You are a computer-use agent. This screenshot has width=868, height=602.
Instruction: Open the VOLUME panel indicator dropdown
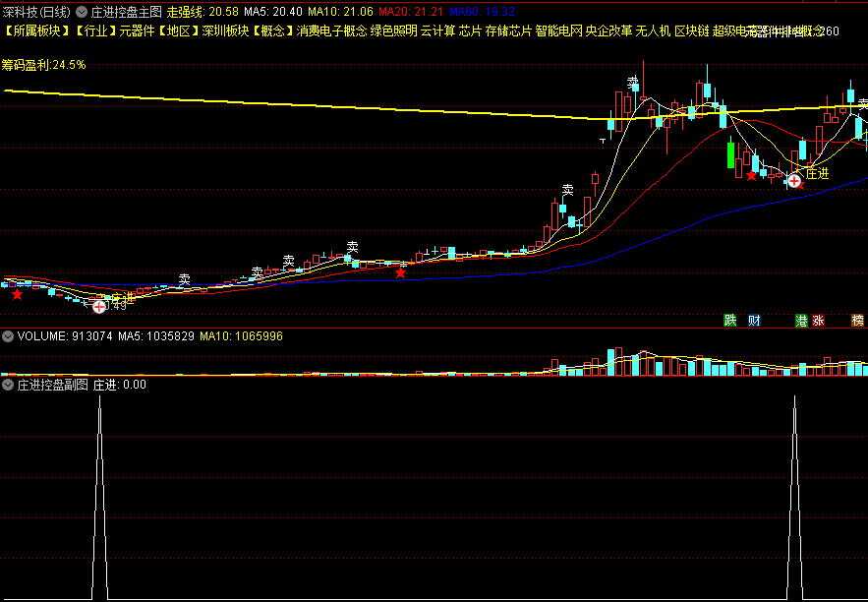point(8,336)
